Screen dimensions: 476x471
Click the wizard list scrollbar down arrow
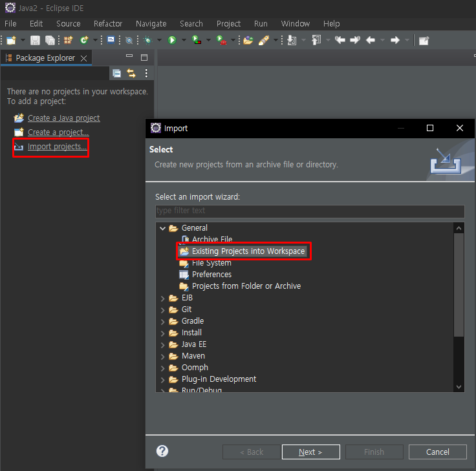(x=459, y=387)
